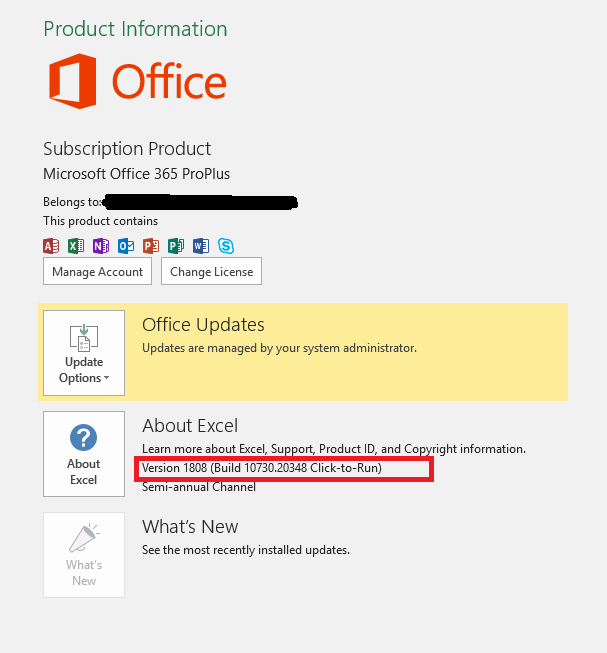Click the OneNote app icon
Image resolution: width=607 pixels, height=653 pixels.
(101, 246)
